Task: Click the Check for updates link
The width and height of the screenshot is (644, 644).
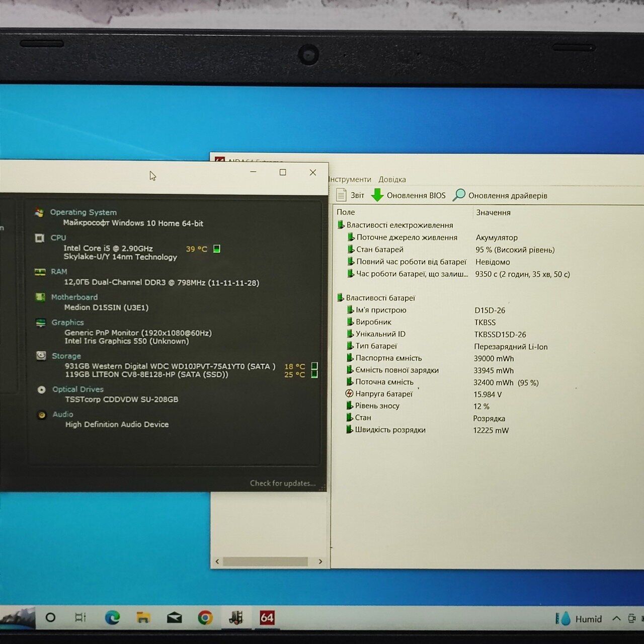Action: click(283, 483)
